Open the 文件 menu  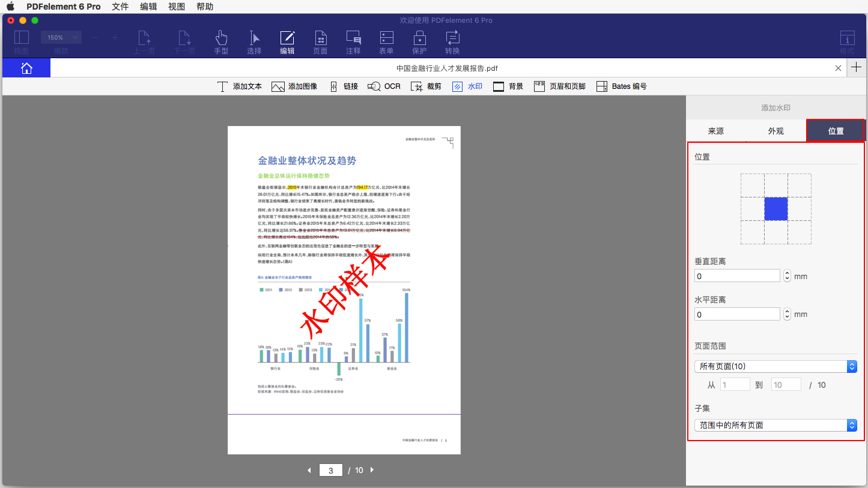click(x=120, y=7)
